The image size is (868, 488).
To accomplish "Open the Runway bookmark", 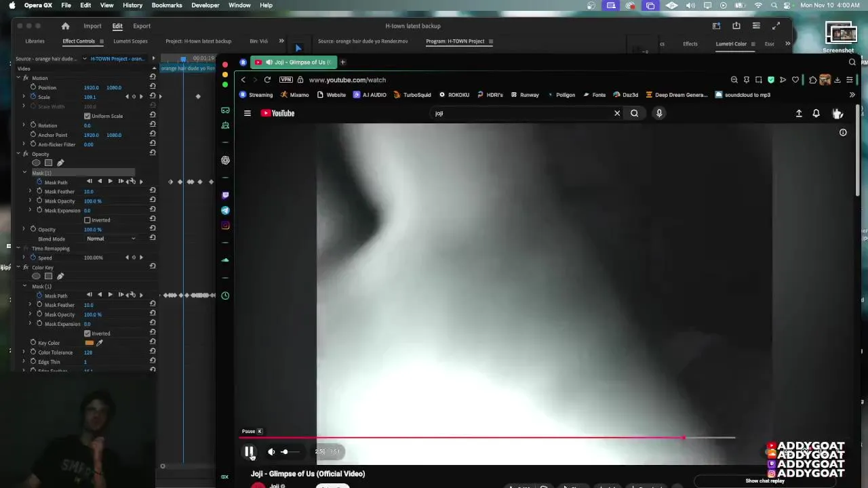I will 525,95.
